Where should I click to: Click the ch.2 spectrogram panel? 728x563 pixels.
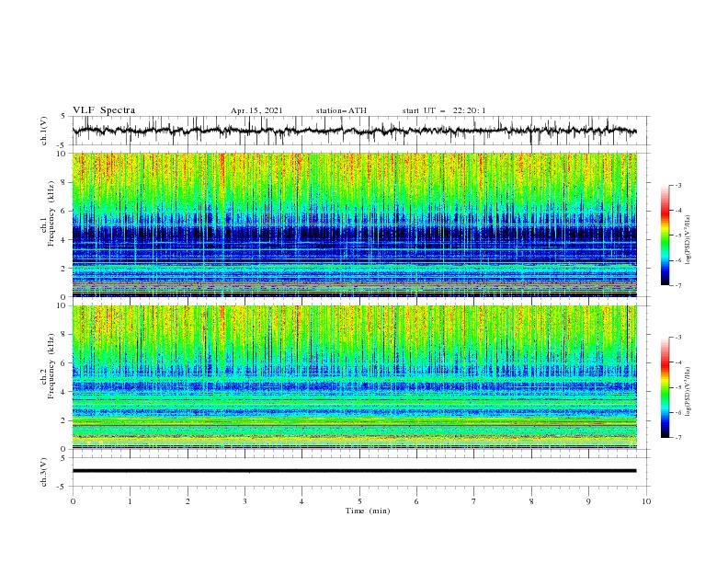coord(354,377)
